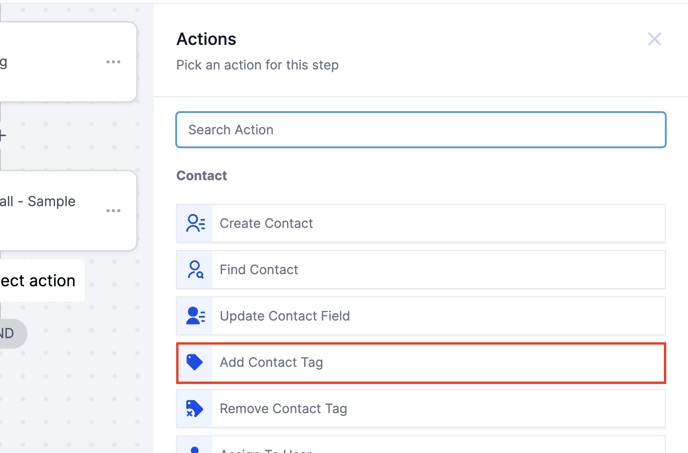Select the Sample workflow step card
Screen dimensions: 688x453
pyautogui.click(x=50, y=210)
